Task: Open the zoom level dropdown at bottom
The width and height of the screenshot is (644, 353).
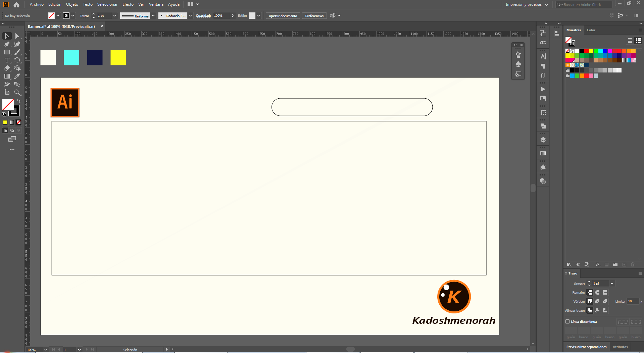Action: pyautogui.click(x=46, y=350)
